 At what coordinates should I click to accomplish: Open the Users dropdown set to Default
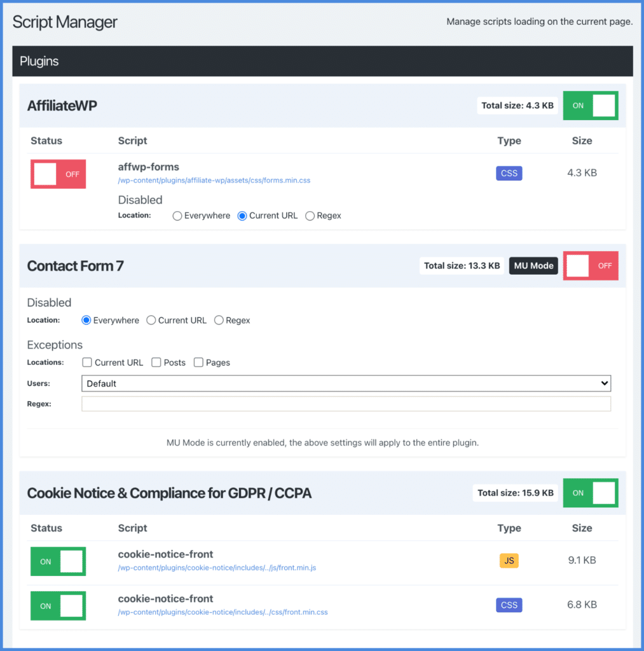pyautogui.click(x=346, y=383)
